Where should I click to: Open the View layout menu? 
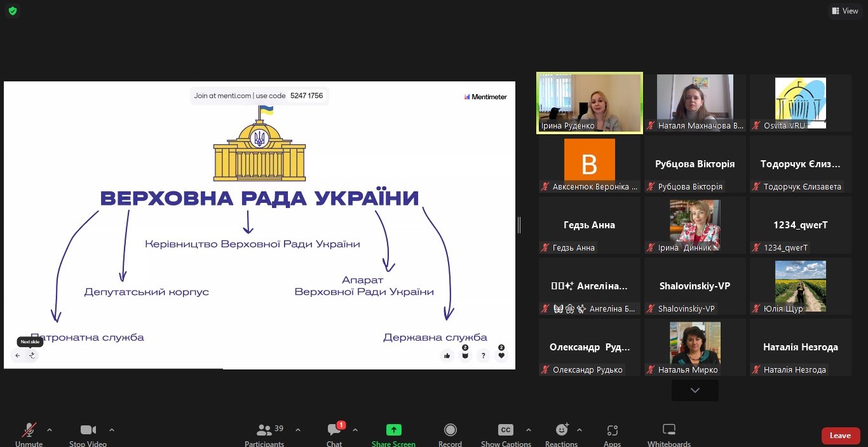coord(844,11)
